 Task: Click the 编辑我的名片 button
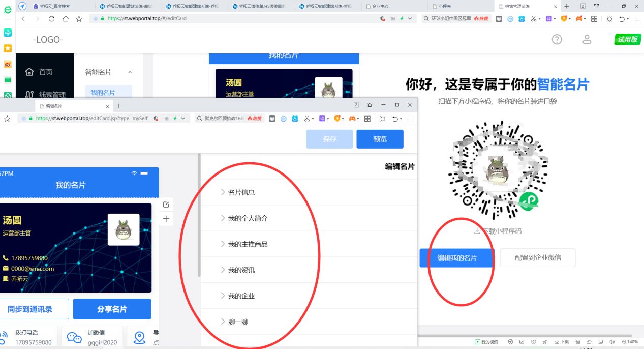click(456, 258)
